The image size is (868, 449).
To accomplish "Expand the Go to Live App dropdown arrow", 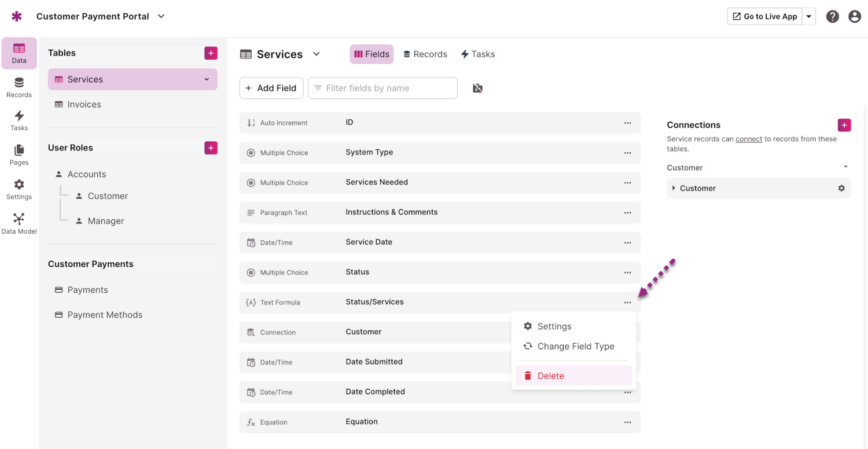I will [809, 17].
